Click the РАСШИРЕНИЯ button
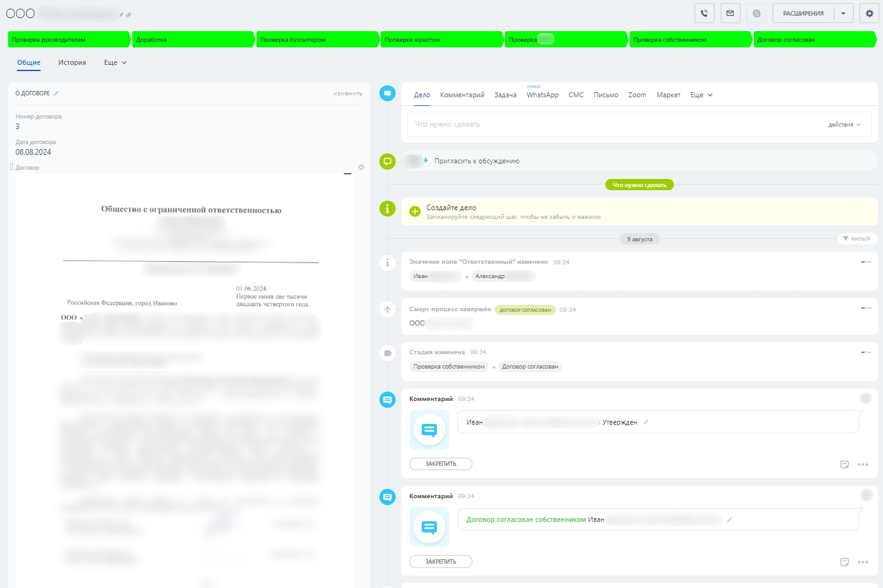The image size is (883, 588). click(x=803, y=13)
